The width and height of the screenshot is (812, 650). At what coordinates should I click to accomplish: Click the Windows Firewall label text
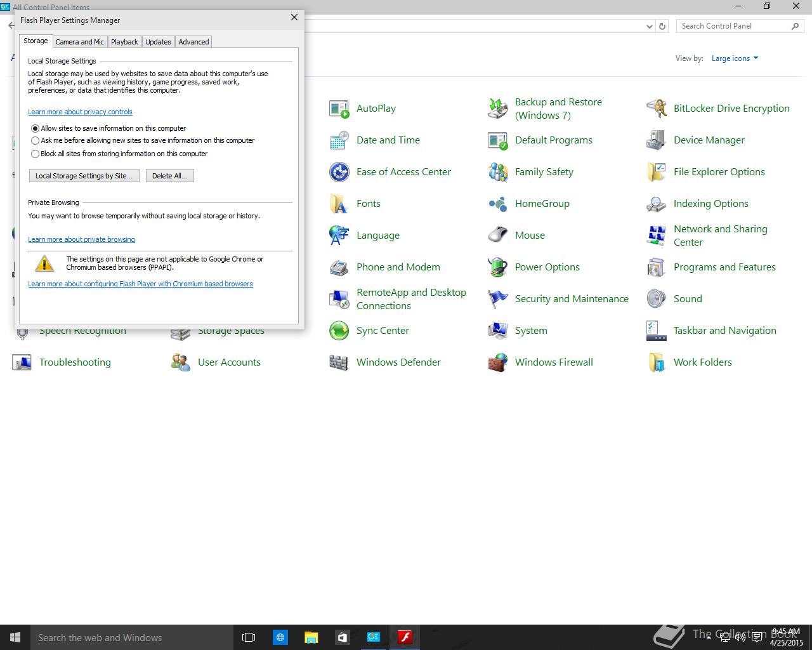[x=554, y=362]
